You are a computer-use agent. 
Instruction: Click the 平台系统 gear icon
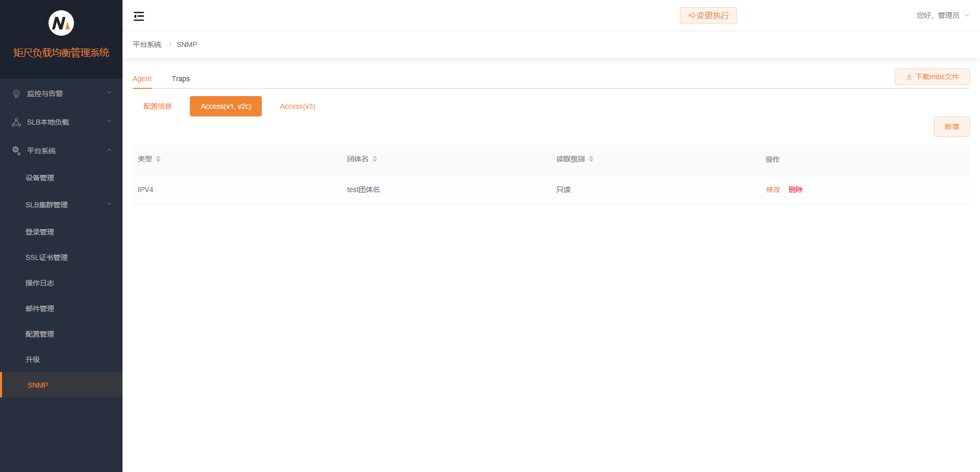(x=16, y=150)
